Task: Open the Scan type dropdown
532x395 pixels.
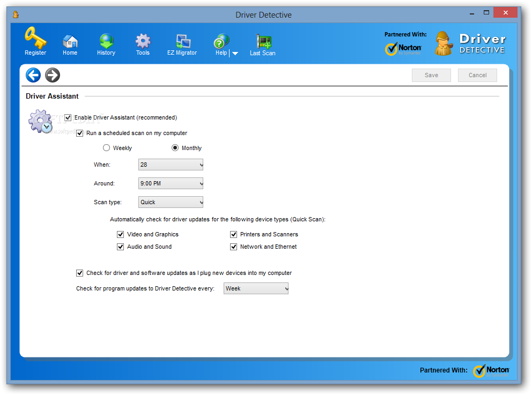Action: [171, 202]
